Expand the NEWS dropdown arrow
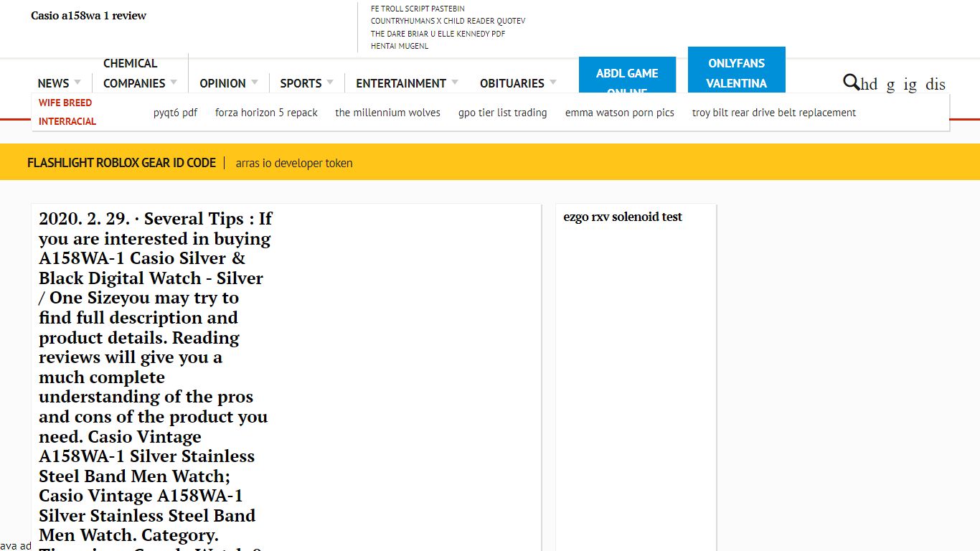The width and height of the screenshot is (980, 551). pos(77,83)
